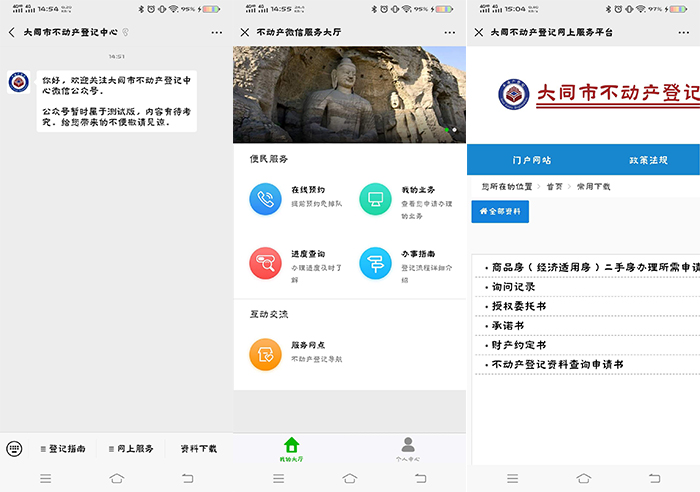Open the 资料下载 menu item

coord(198,449)
